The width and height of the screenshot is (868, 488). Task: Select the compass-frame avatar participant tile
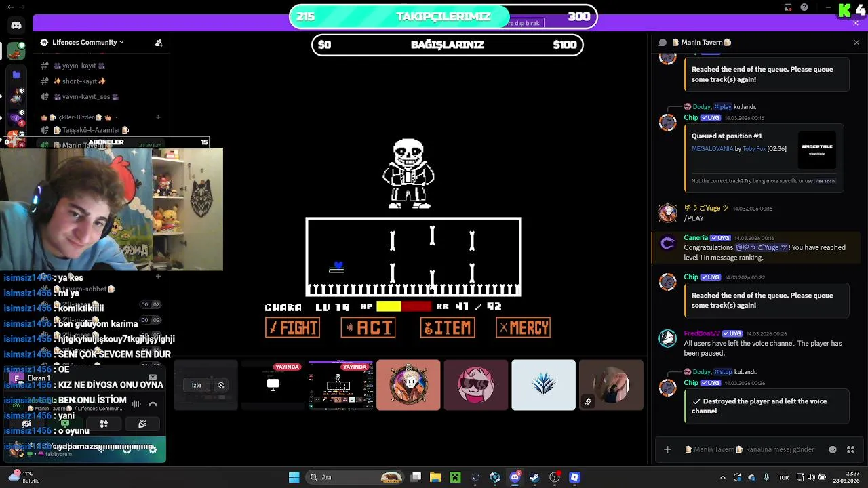[408, 385]
